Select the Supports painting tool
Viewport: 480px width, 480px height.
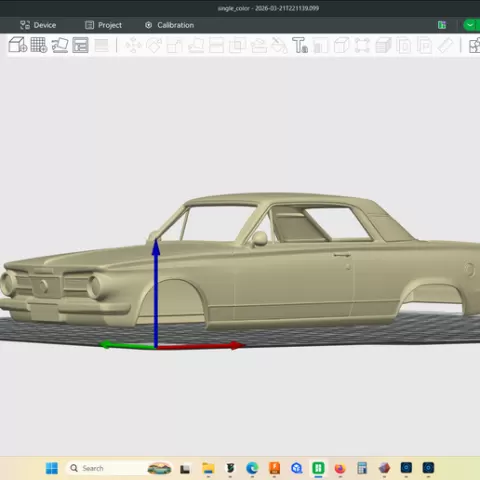(x=258, y=45)
